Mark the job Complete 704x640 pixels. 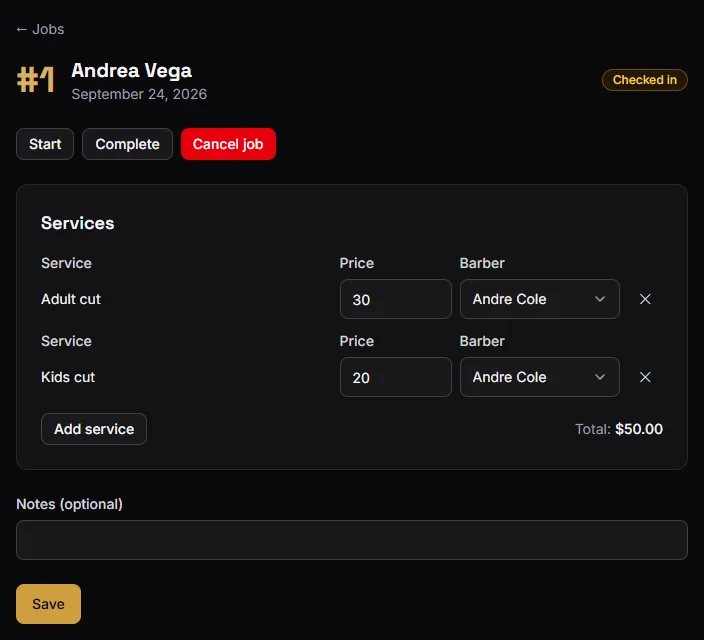click(x=128, y=144)
